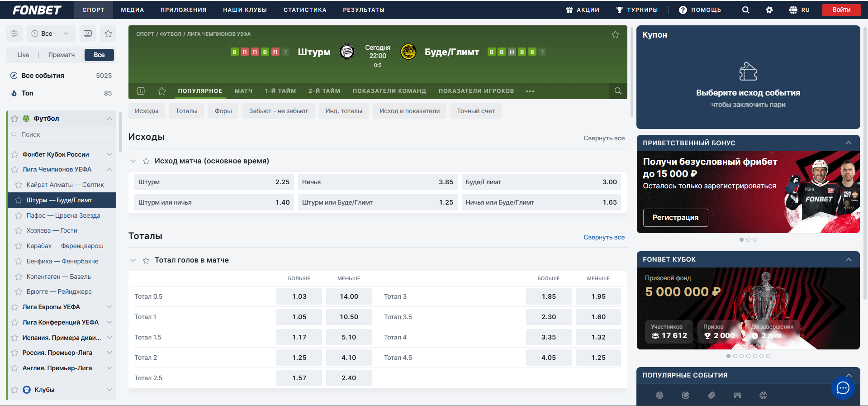Switch to the 1-й ТАЙМ tab
Screen dimensions: 868x406
pyautogui.click(x=280, y=91)
